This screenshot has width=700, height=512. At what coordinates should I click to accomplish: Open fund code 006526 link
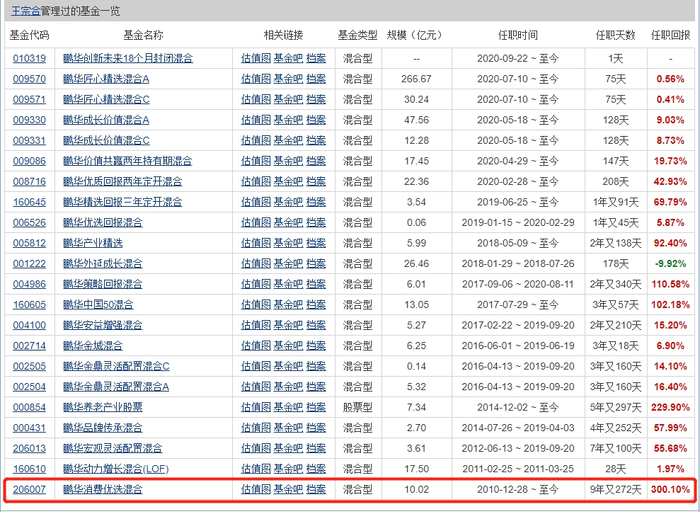29,223
